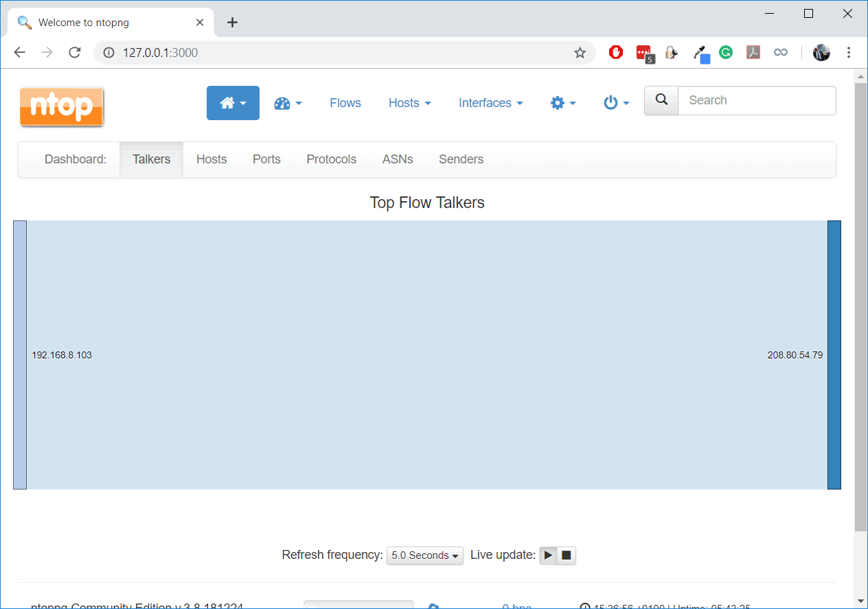The height and width of the screenshot is (609, 868).
Task: Select the ASNs dashboard tab
Action: pyautogui.click(x=398, y=159)
